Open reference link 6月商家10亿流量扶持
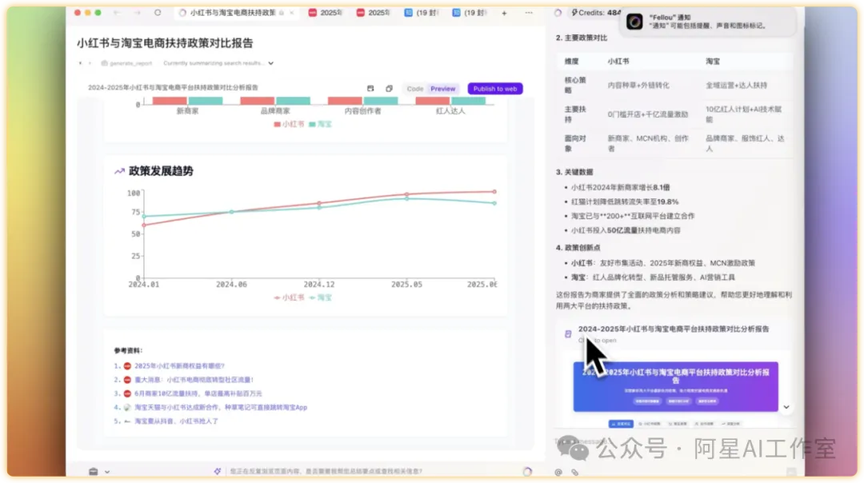864x483 pixels. point(198,393)
